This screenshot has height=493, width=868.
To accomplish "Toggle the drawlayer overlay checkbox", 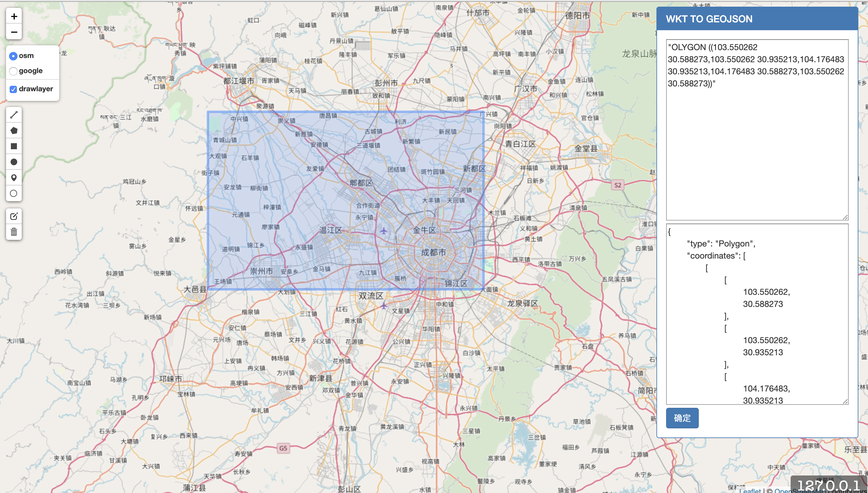I will click(x=13, y=89).
